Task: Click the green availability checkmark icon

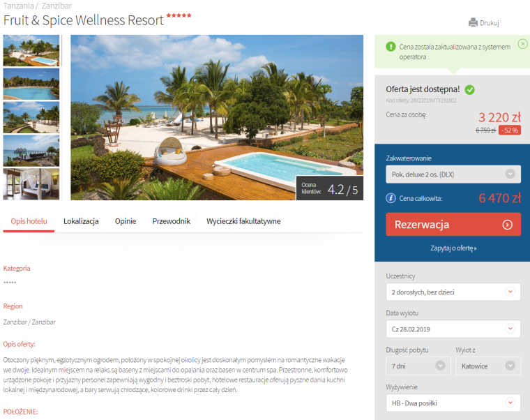Action: [469, 89]
